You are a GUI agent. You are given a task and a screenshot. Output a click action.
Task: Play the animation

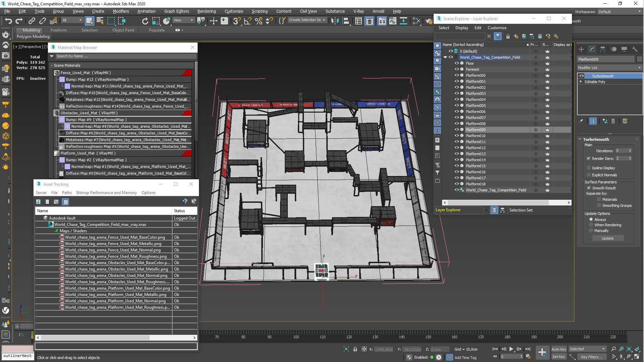tap(511, 349)
